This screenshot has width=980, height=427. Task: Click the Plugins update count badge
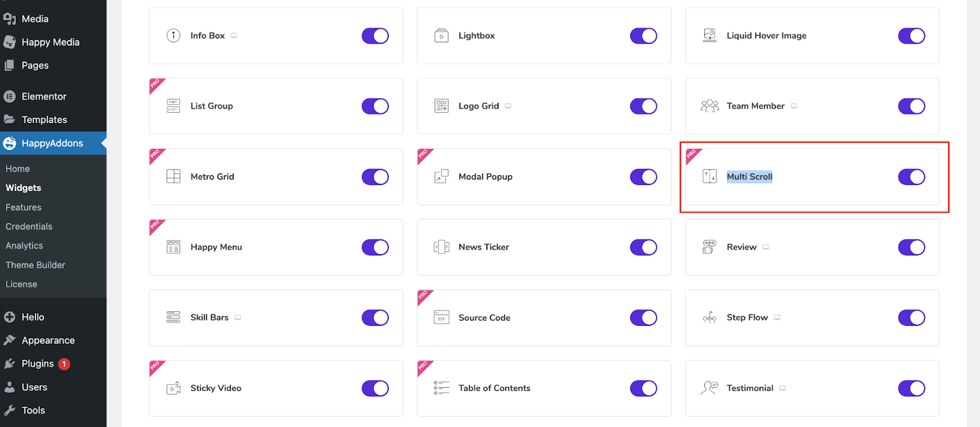pos(64,363)
